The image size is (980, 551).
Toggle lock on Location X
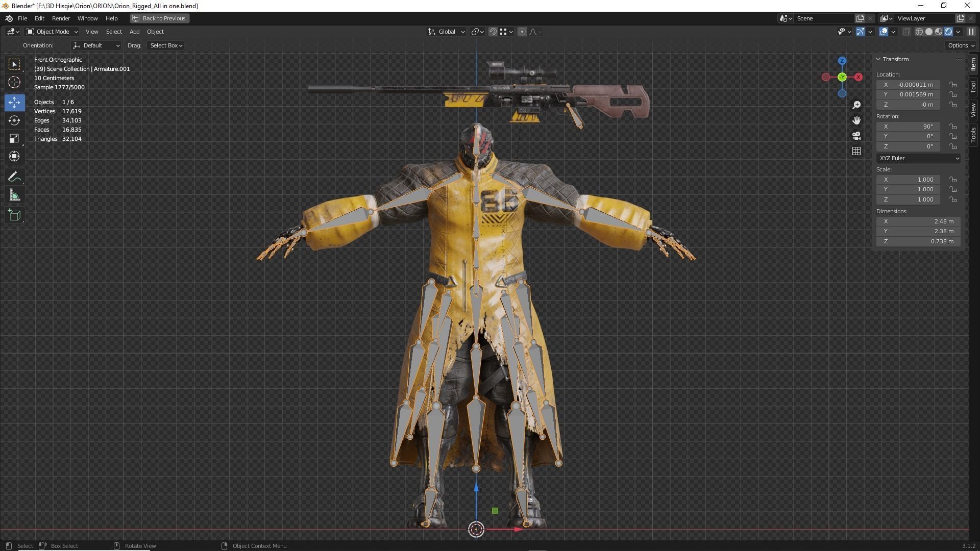click(953, 85)
